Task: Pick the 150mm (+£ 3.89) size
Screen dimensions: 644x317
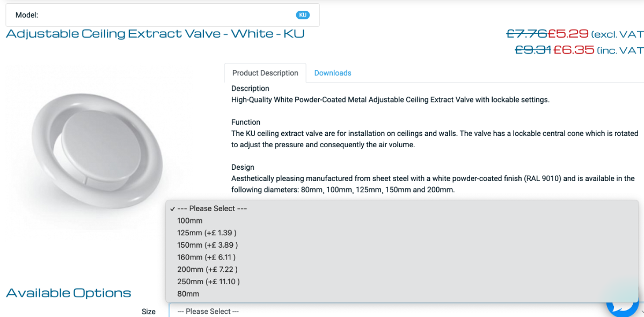Action: click(x=207, y=245)
